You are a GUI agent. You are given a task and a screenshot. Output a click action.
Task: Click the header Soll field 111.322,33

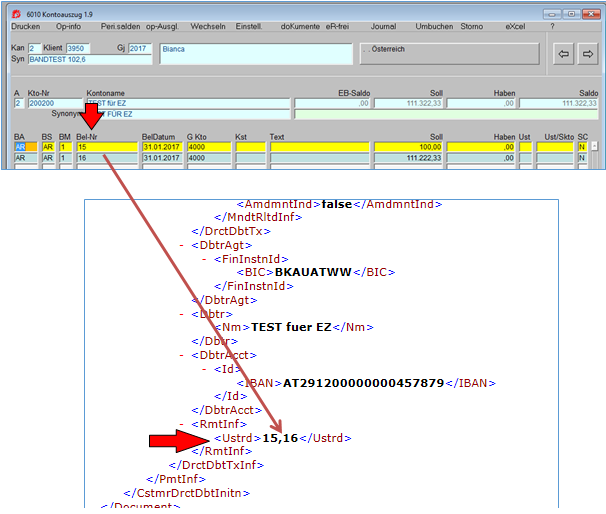pos(409,103)
